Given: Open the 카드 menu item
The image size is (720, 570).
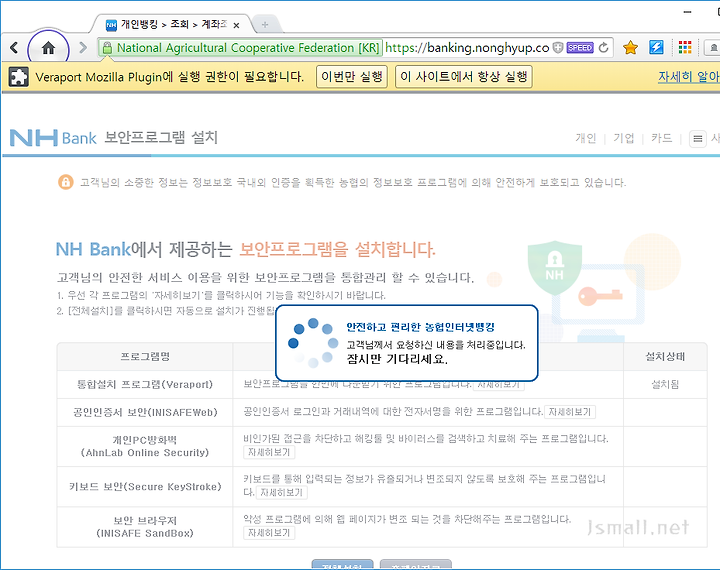Looking at the screenshot, I should tap(661, 138).
